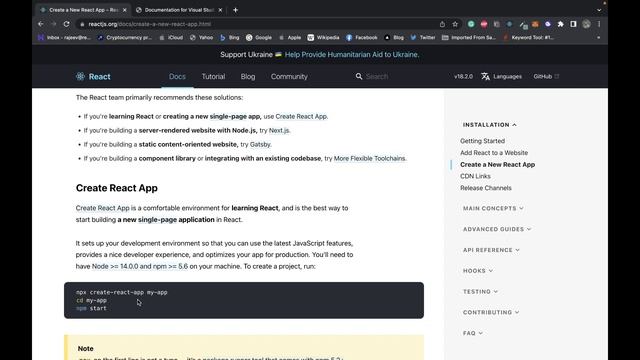Expand the Testing sidebar section
This screenshot has width=640, height=360.
480,291
